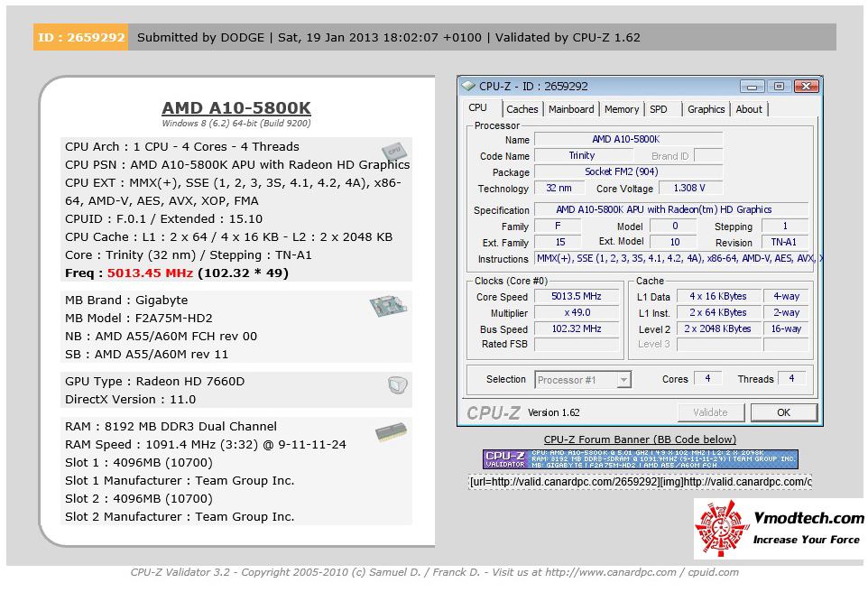Click the CPU chip icon beside CPU Arch
Viewport: 868px width, 592px height.
pyautogui.click(x=393, y=152)
